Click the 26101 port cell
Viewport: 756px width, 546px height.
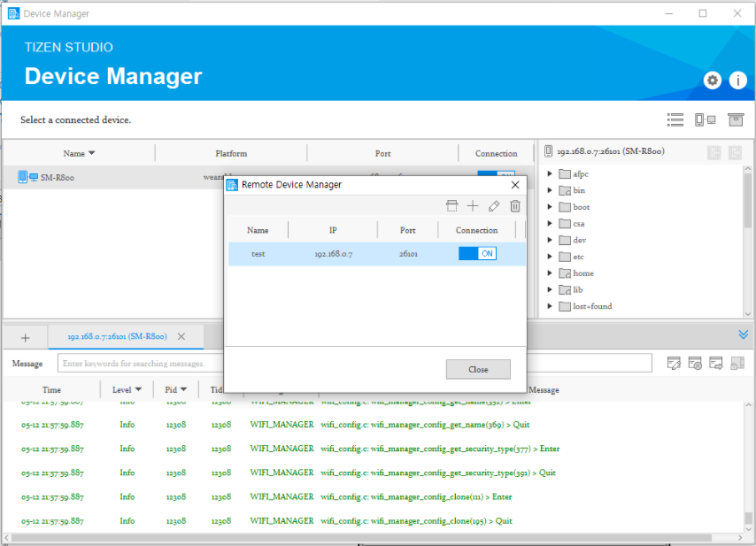pyautogui.click(x=408, y=254)
